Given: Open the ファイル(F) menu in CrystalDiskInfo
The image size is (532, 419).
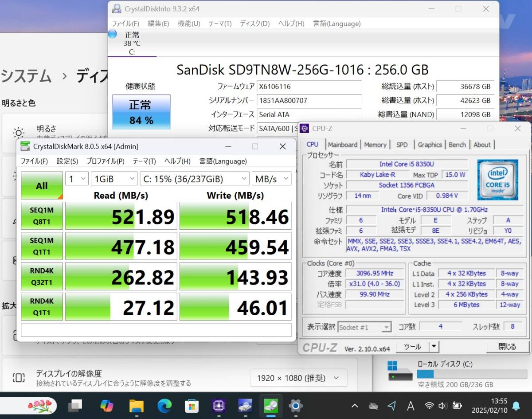Looking at the screenshot, I should [125, 23].
